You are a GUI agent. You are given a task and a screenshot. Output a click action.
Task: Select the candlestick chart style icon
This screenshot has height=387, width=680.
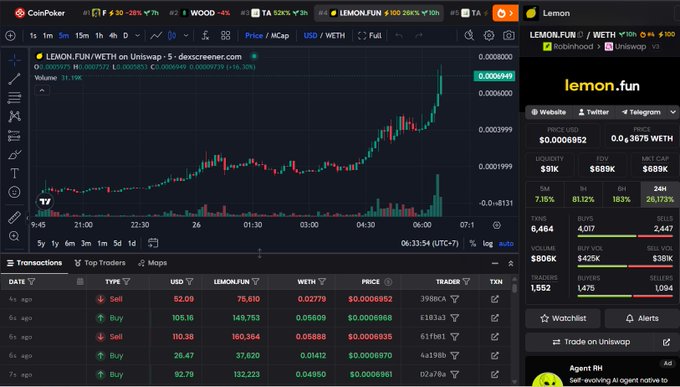tap(172, 36)
